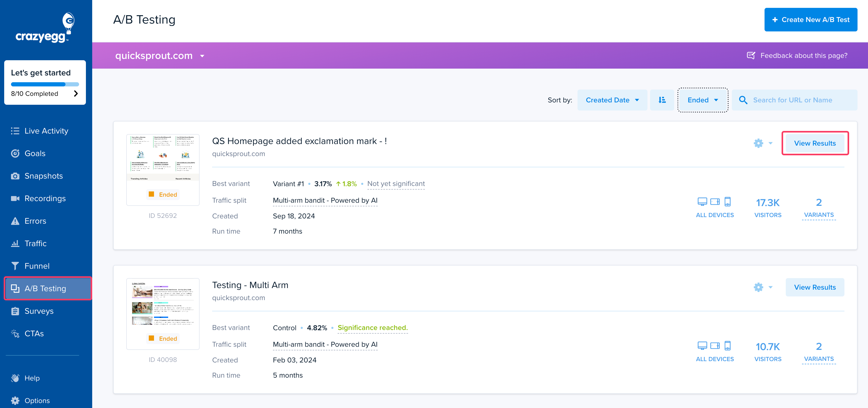Open gear settings for Testing - Multi Arm
Image resolution: width=868 pixels, height=408 pixels.
click(x=758, y=287)
